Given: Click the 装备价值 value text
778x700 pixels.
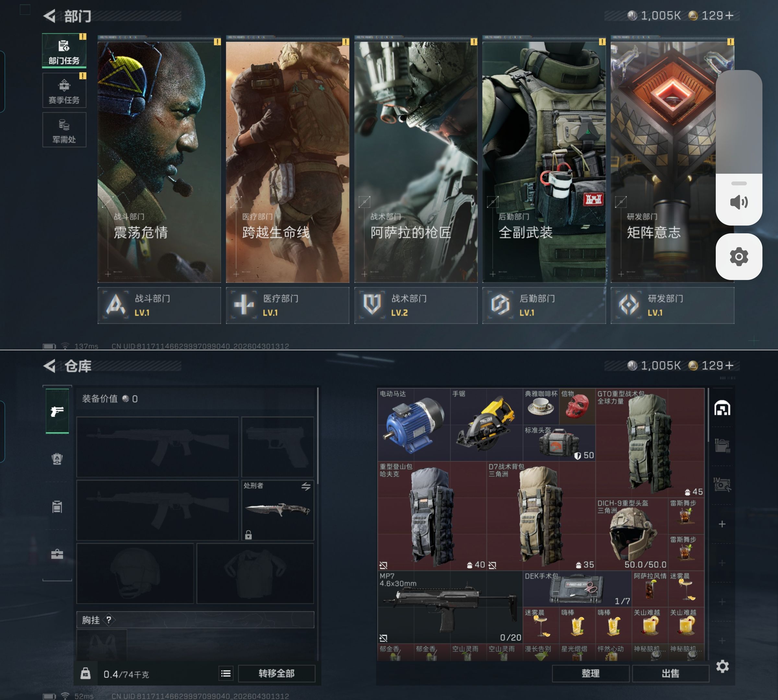Looking at the screenshot, I should coord(110,399).
